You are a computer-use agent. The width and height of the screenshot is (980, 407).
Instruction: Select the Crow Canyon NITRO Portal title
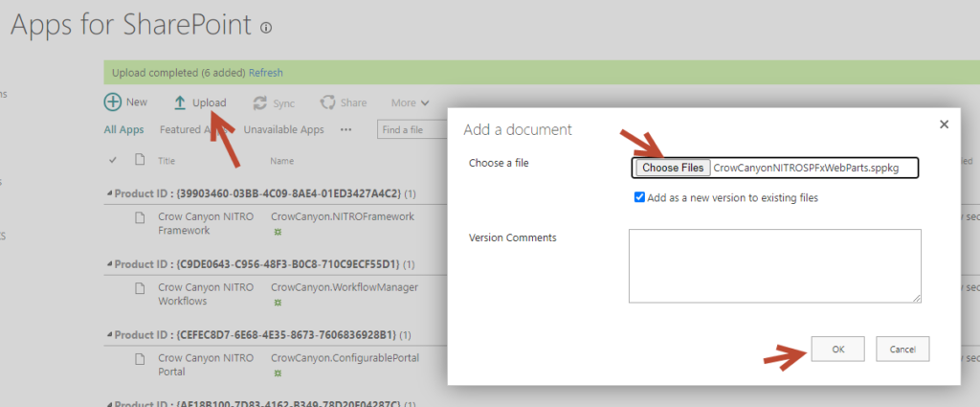pyautogui.click(x=206, y=365)
